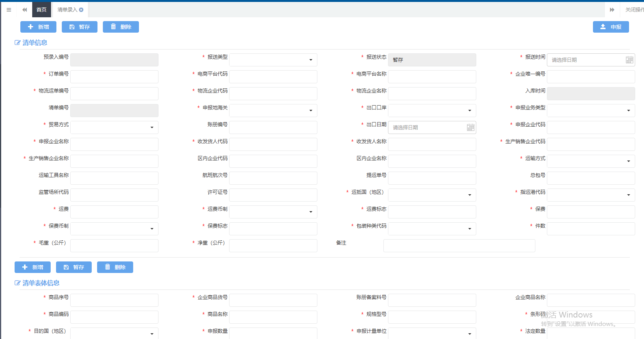Click the lower 删除 button
This screenshot has height=339, width=644.
[115, 267]
